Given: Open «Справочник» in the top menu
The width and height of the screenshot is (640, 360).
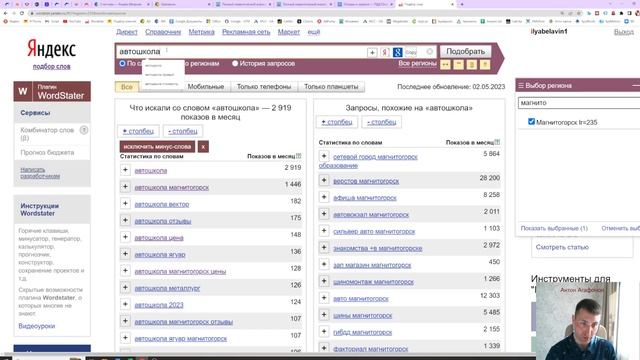Looking at the screenshot, I should (163, 32).
